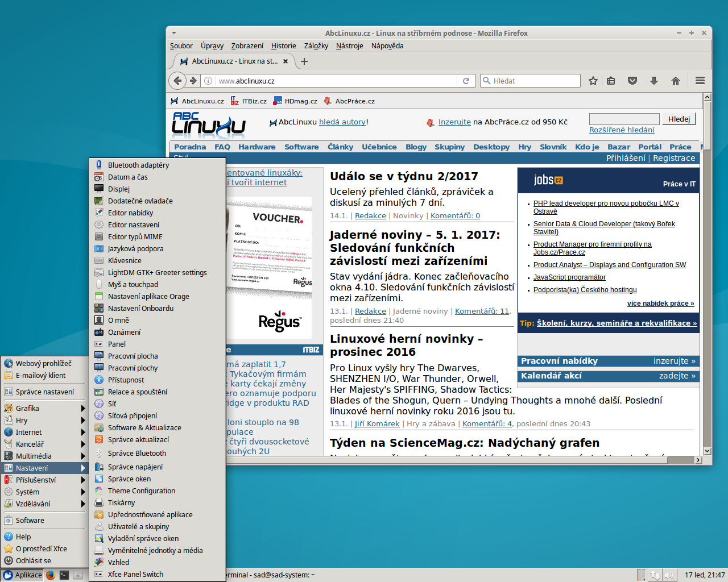Click the Hledej search button

[x=679, y=119]
